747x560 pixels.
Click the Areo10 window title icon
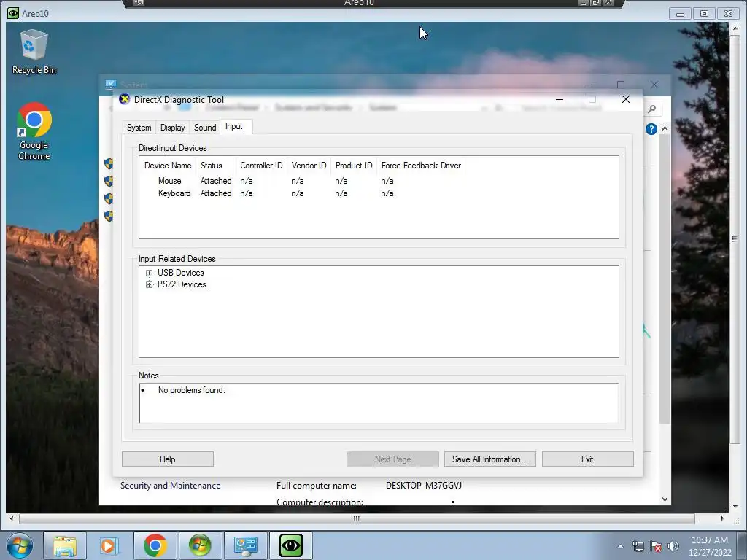point(13,13)
